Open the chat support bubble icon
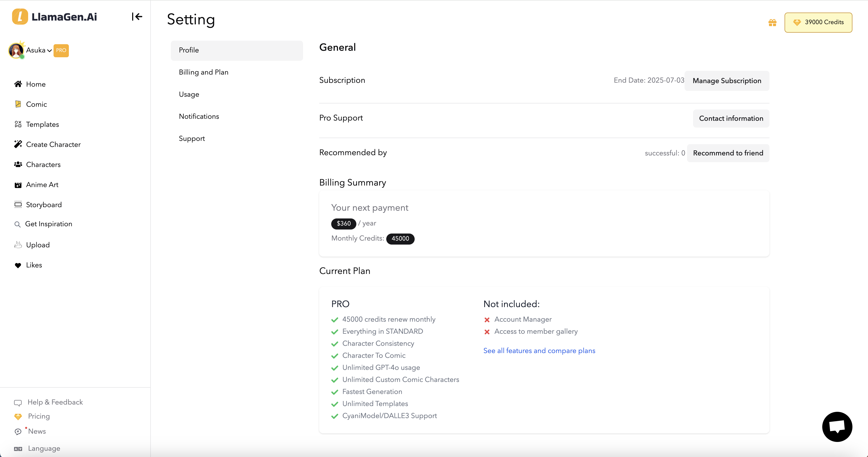The image size is (868, 457). [837, 426]
